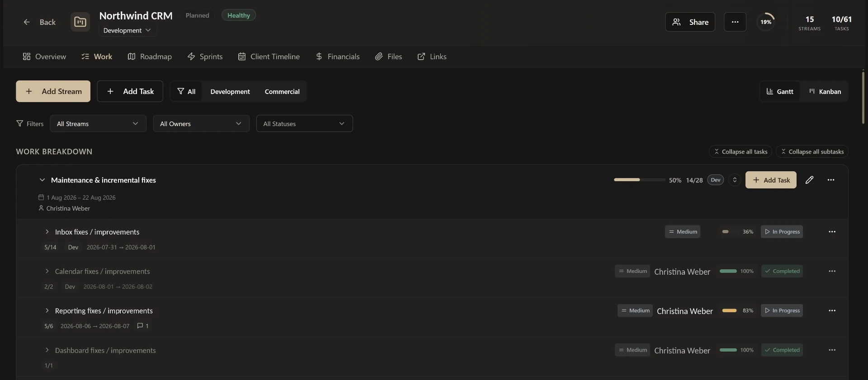Open options for Reporting fixes task
Viewport: 868px width, 380px height.
pos(832,311)
